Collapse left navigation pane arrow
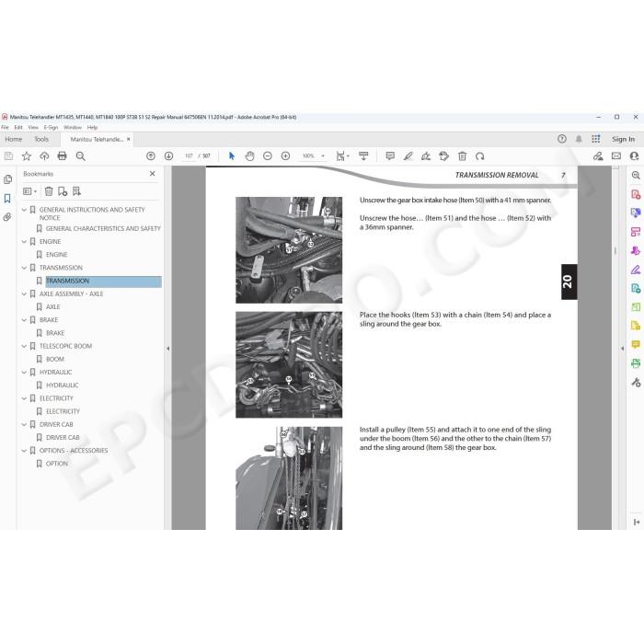644x644 pixels. (x=168, y=349)
